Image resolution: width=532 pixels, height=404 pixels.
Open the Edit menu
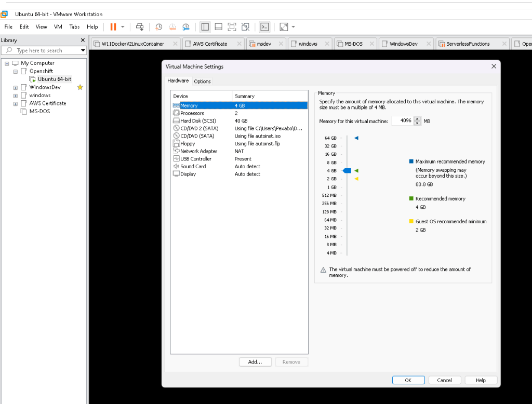24,27
